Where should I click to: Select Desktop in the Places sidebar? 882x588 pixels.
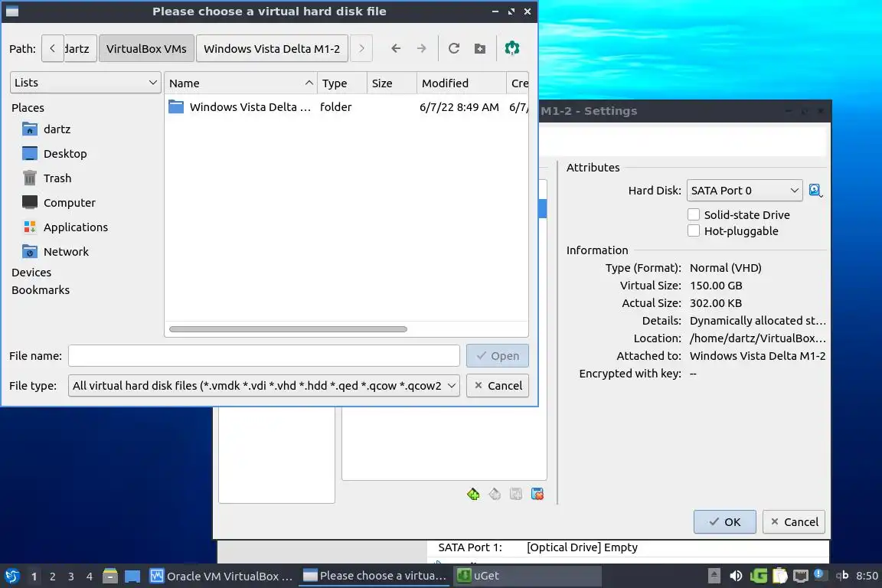pos(54,154)
